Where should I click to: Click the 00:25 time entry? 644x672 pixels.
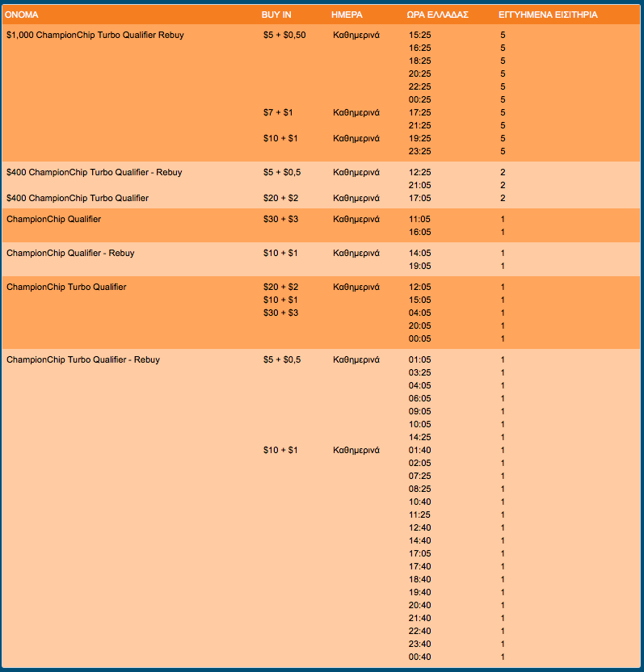coord(419,99)
